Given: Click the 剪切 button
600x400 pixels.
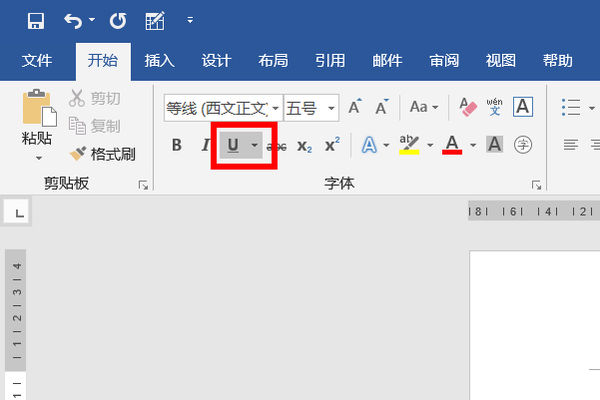Looking at the screenshot, I should (95, 98).
